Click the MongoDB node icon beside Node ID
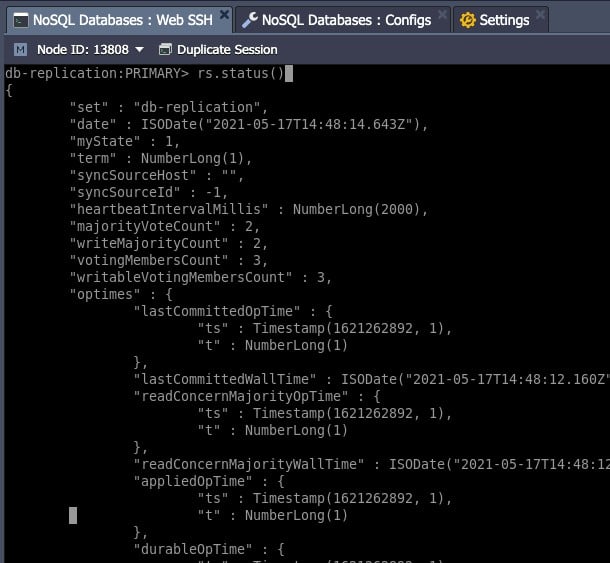Screen dimensions: 610x563 (x=20, y=50)
